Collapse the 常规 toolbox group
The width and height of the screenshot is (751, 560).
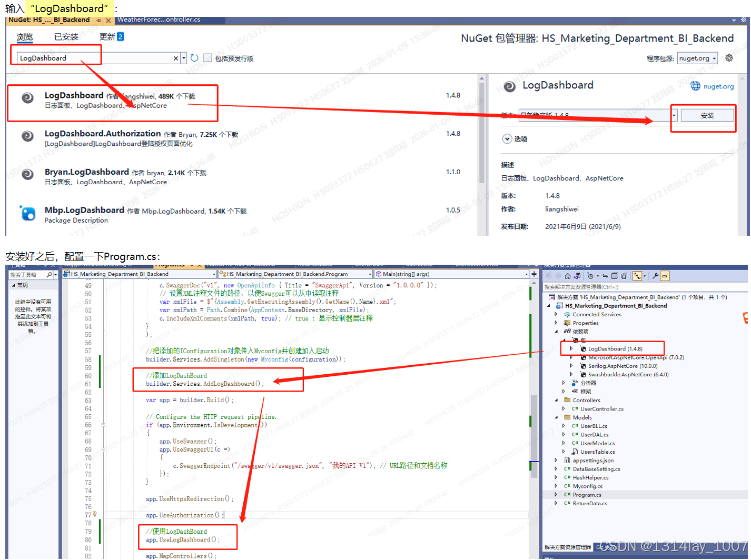pyautogui.click(x=14, y=285)
